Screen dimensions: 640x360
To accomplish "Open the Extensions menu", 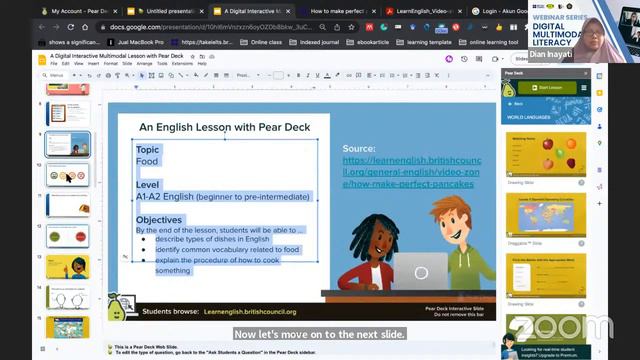I will [182, 64].
